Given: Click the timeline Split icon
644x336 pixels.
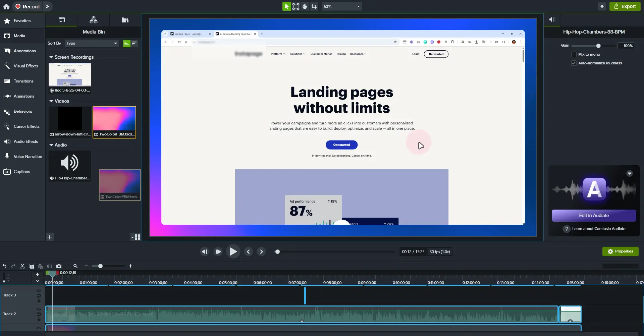Looking at the screenshot, I should click(50, 266).
